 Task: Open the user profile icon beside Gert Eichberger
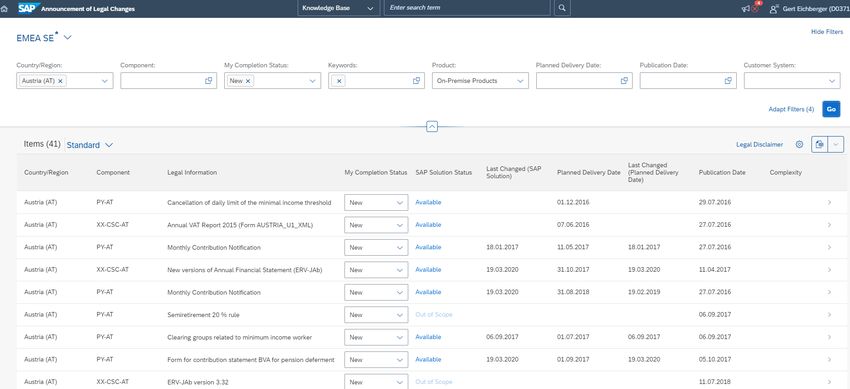774,9
